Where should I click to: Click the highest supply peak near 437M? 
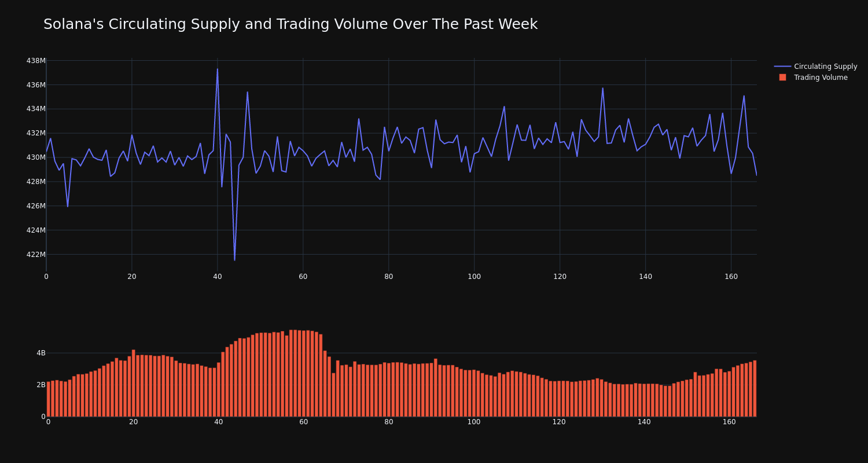click(x=218, y=69)
